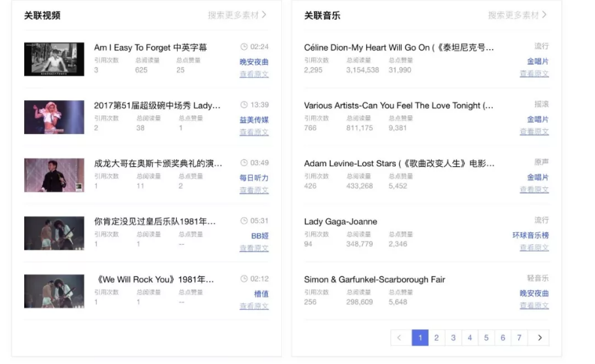This screenshot has width=595, height=364.
Task: Go to the previous page with the left arrow
Action: pyautogui.click(x=400, y=338)
